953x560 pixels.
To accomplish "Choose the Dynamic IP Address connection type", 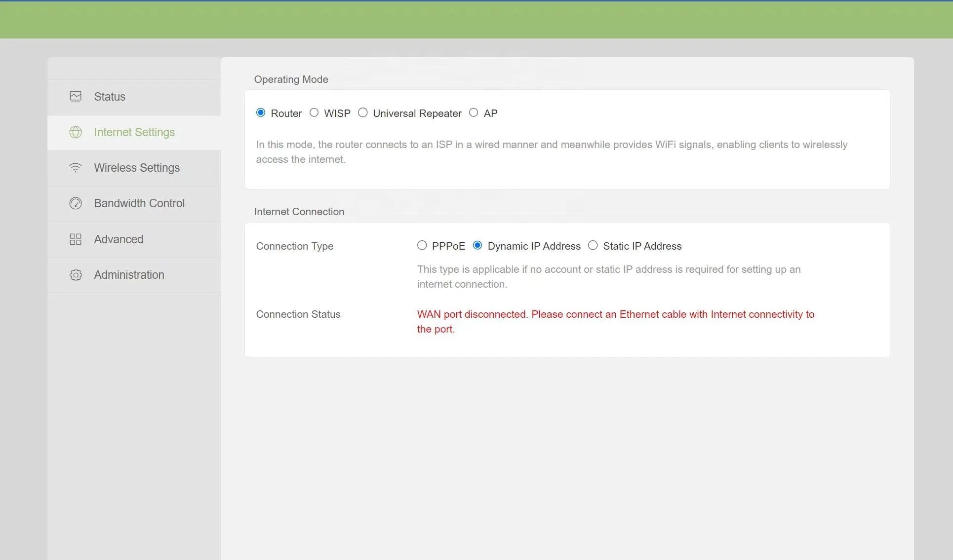I will point(477,245).
